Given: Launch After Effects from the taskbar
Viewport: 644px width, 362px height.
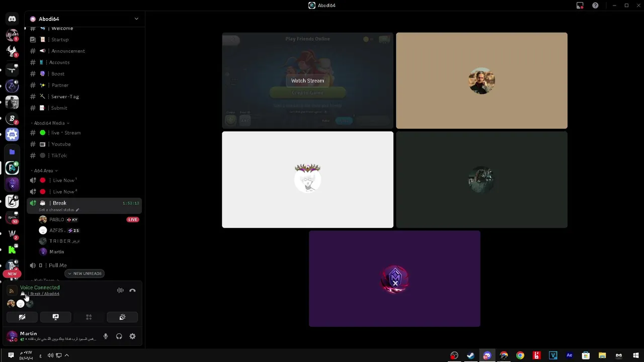Looking at the screenshot, I should pos(570,355).
